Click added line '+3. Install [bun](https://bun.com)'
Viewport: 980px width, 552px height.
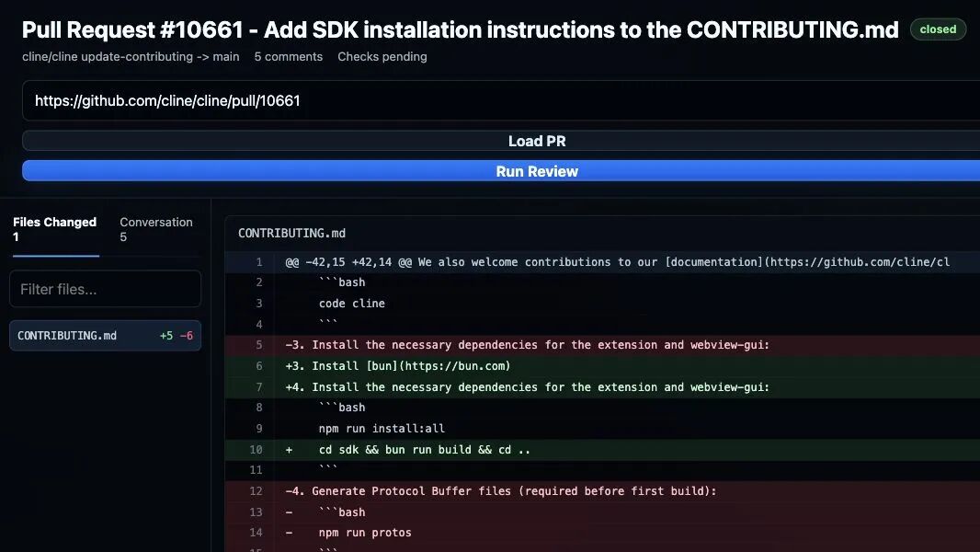(602, 366)
